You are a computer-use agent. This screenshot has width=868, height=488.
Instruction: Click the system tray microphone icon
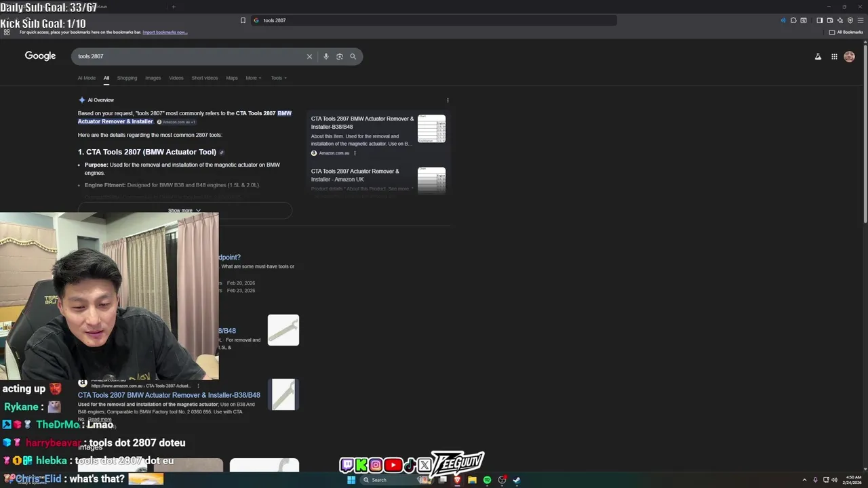coord(815,480)
